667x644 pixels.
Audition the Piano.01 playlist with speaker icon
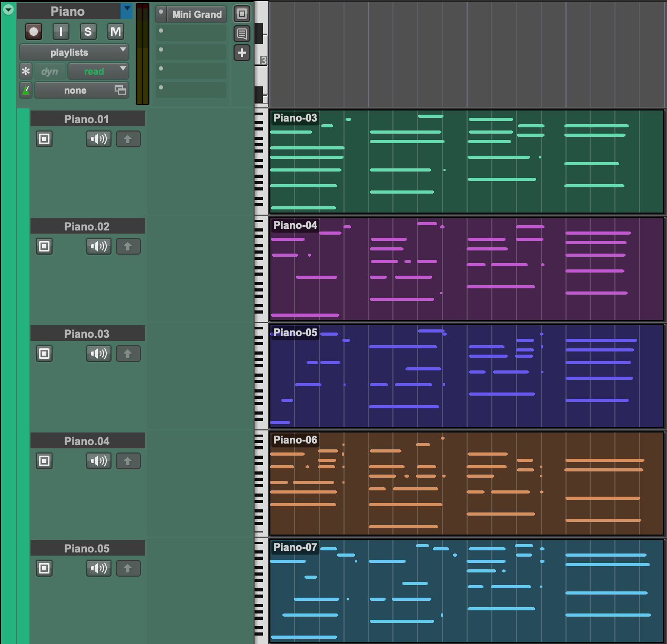(x=99, y=139)
